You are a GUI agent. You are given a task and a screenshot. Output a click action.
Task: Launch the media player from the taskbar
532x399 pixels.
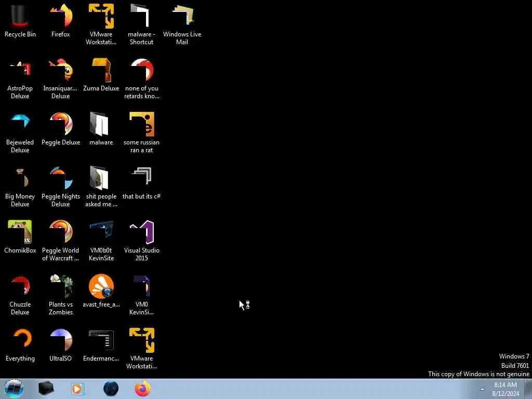(77, 389)
